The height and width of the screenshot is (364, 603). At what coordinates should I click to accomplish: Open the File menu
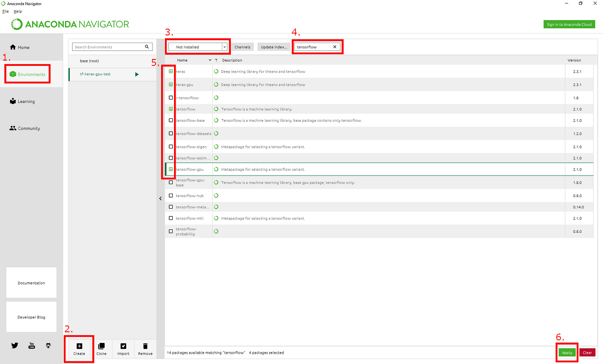tap(5, 11)
